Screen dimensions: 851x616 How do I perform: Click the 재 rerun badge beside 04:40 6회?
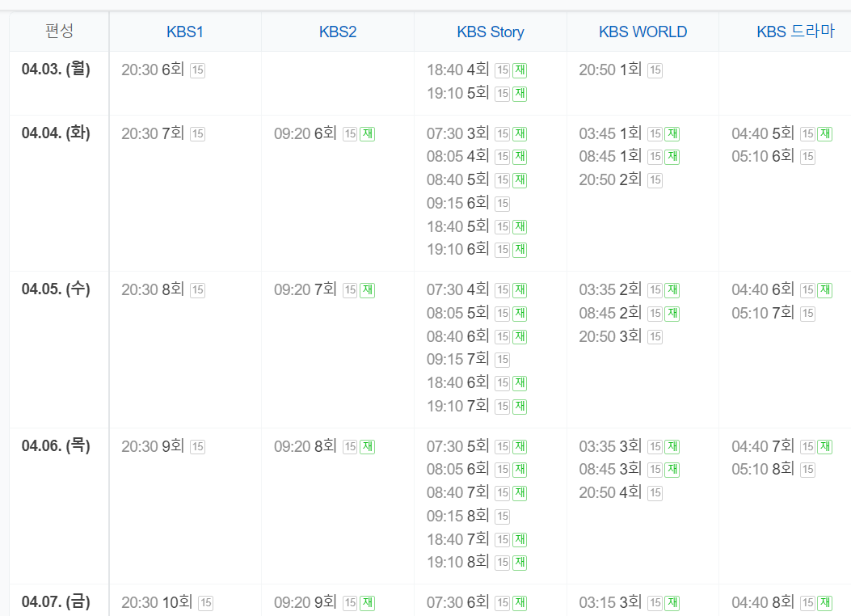click(x=825, y=290)
